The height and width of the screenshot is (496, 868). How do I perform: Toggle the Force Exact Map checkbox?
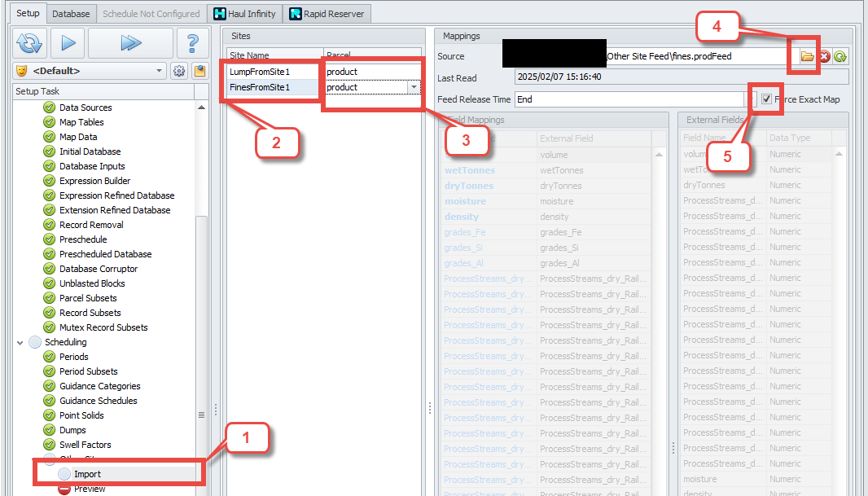click(x=766, y=99)
